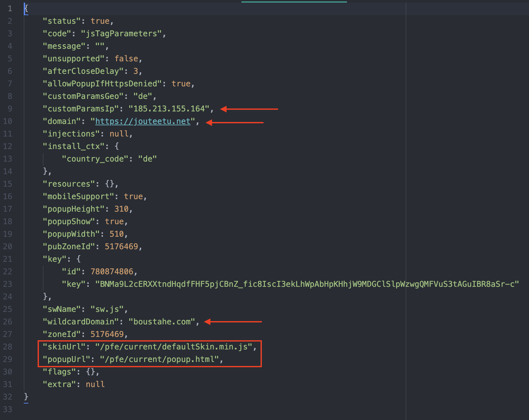Click the "false" value of unsupported
529x420 pixels.
(126, 59)
